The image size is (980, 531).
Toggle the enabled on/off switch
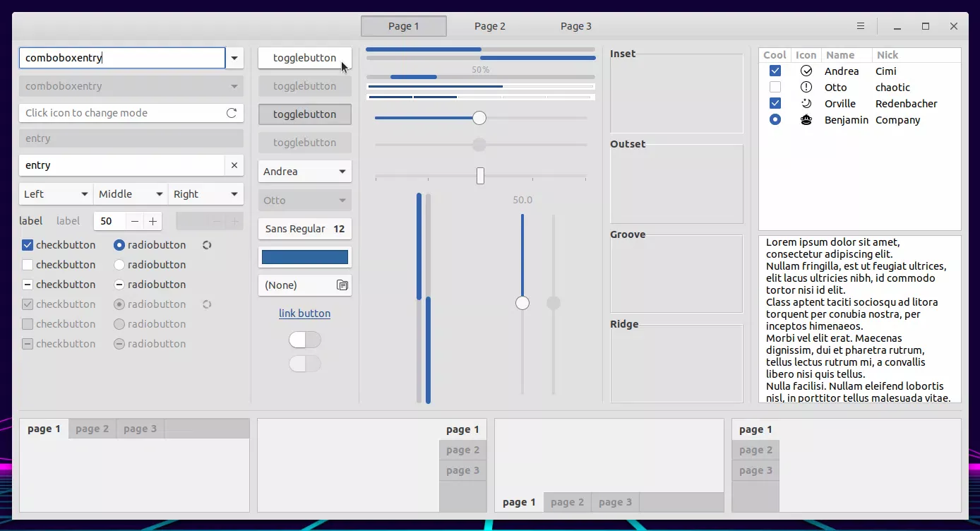point(305,340)
